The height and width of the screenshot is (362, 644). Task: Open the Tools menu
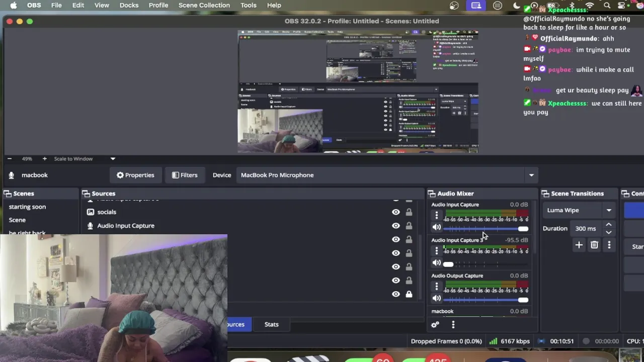tap(248, 5)
